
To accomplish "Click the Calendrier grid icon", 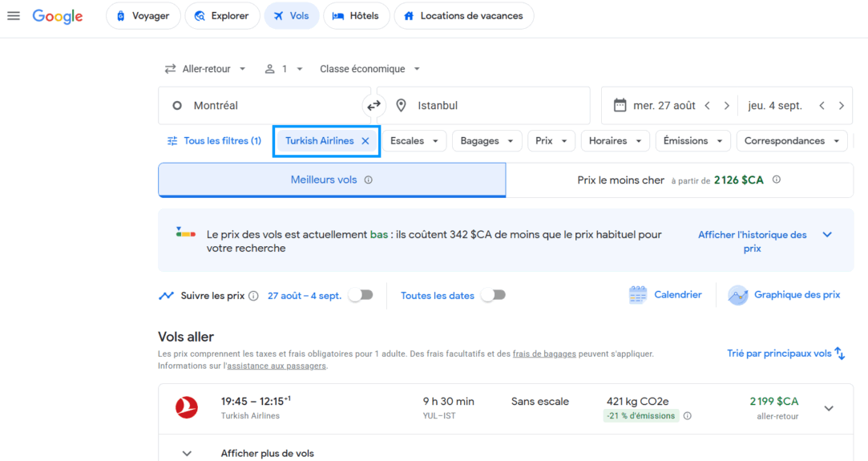I will [x=638, y=295].
